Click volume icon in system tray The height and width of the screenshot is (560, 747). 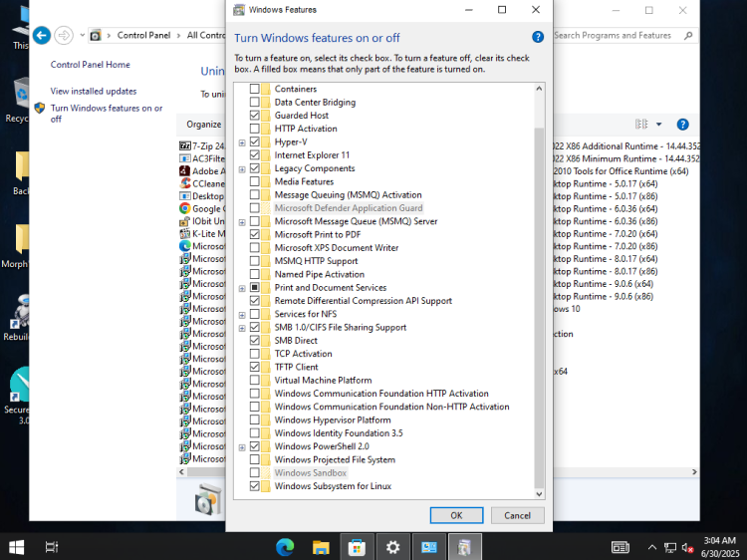pos(687,548)
